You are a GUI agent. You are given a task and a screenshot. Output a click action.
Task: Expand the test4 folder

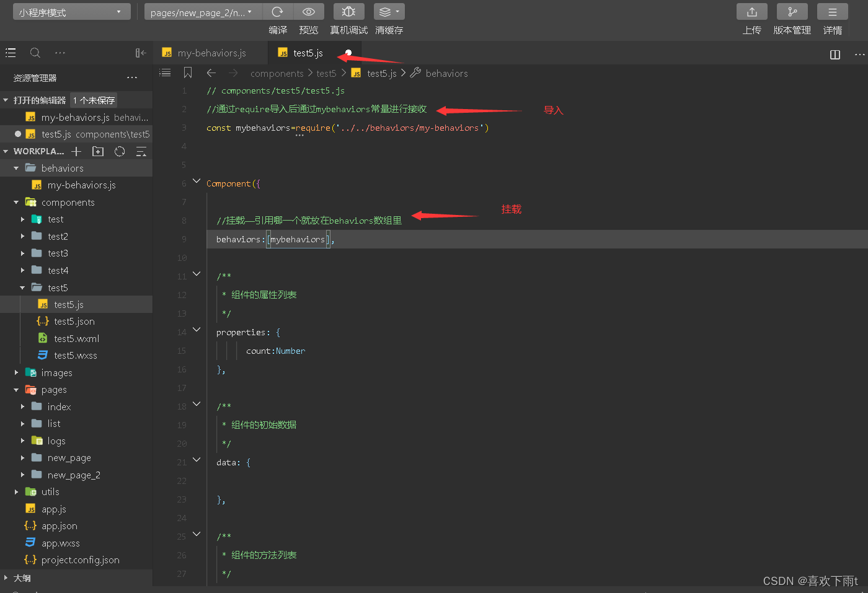coord(22,271)
